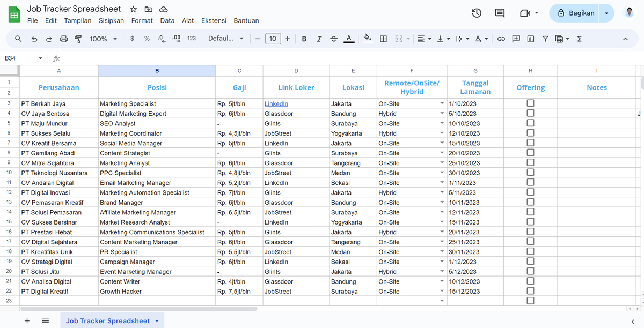This screenshot has height=328, width=644.
Task: Star the Job Tracker Spreadsheet document
Action: point(133,9)
